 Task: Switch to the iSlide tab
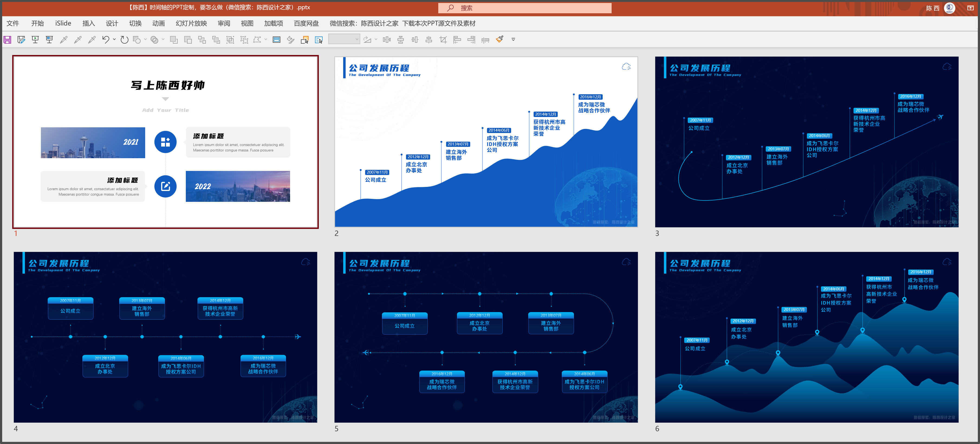tap(63, 24)
